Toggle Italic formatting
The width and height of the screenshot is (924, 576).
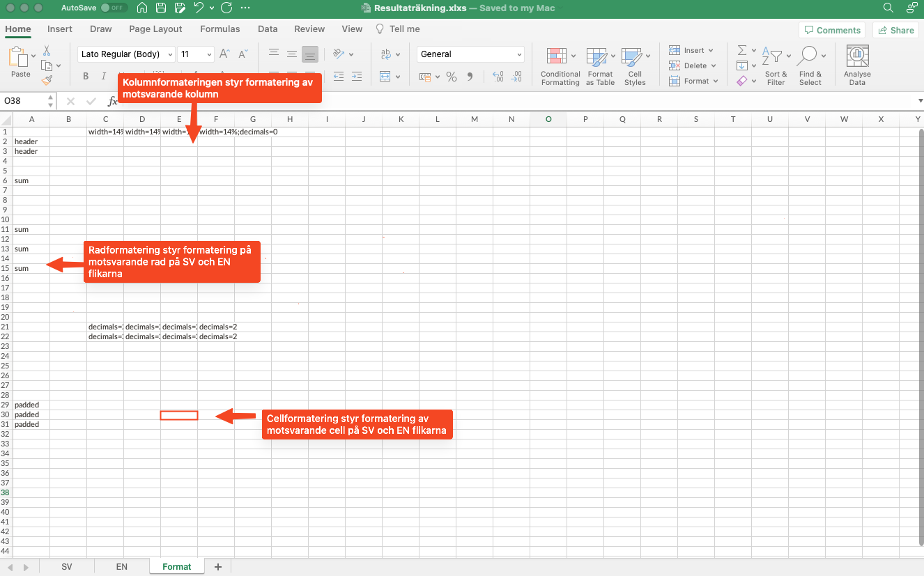pyautogui.click(x=103, y=77)
